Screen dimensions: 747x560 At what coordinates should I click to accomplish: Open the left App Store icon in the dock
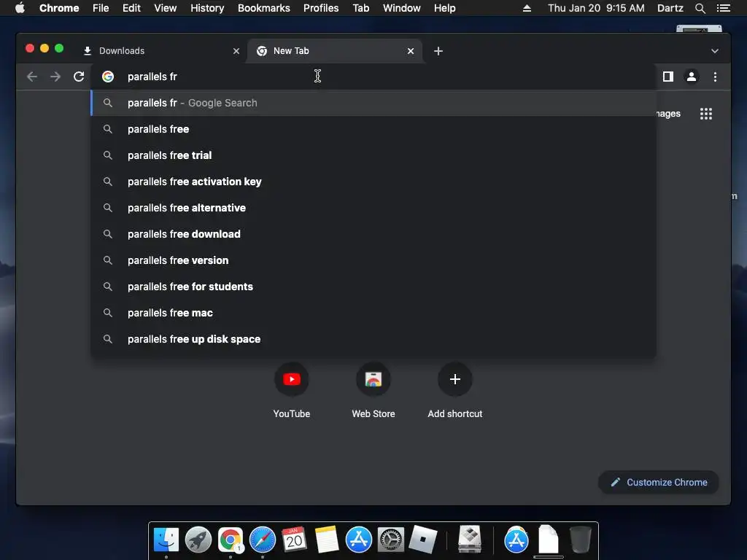pos(359,540)
